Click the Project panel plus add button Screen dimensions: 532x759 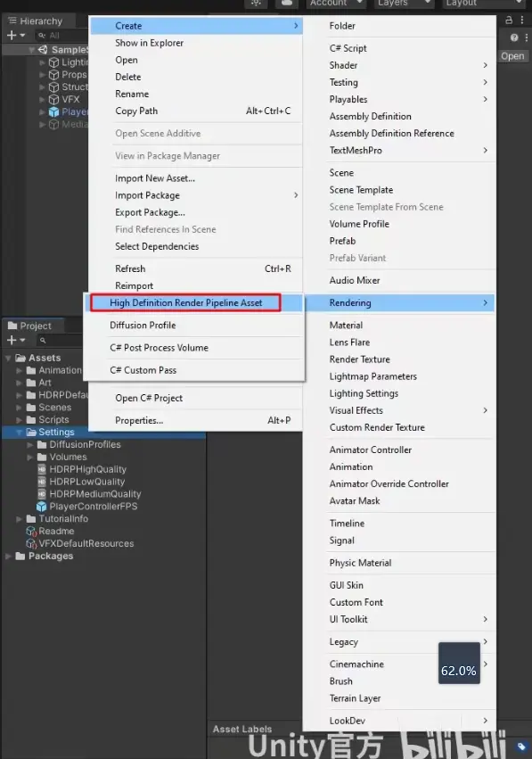click(15, 341)
